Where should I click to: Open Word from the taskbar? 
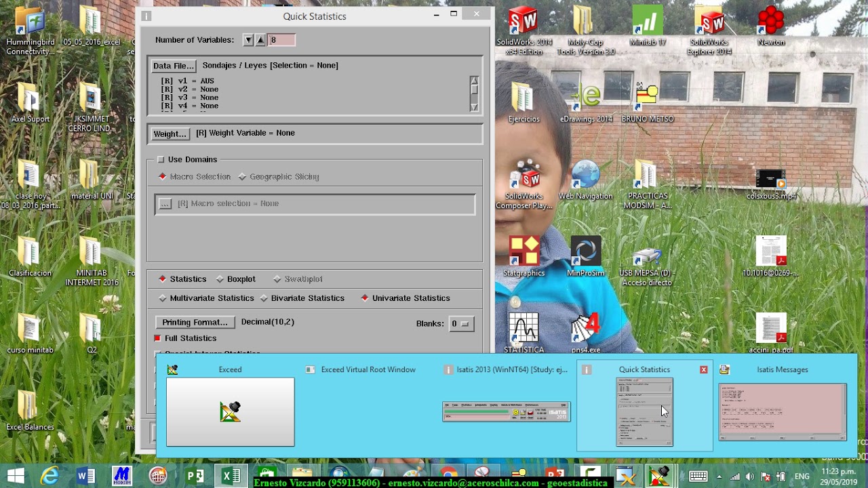pyautogui.click(x=86, y=476)
